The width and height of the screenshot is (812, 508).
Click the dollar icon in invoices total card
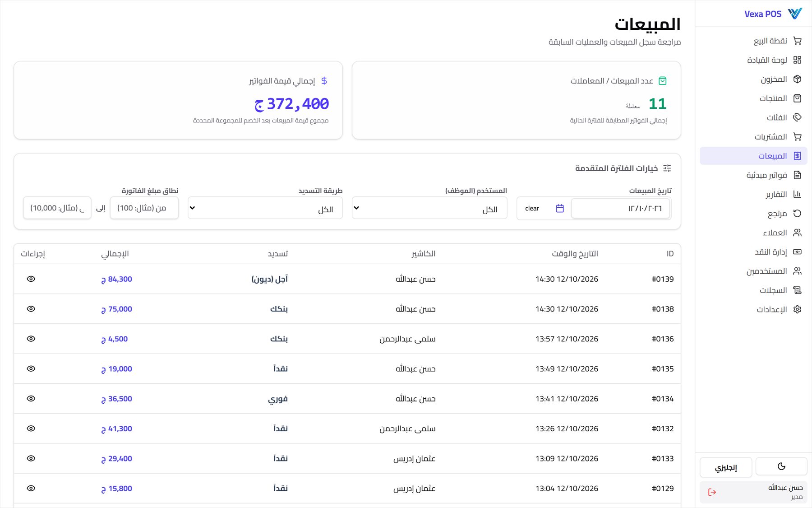tap(324, 81)
